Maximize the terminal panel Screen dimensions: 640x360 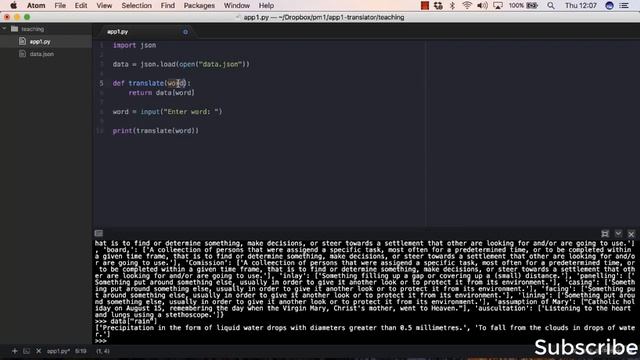[605, 233]
